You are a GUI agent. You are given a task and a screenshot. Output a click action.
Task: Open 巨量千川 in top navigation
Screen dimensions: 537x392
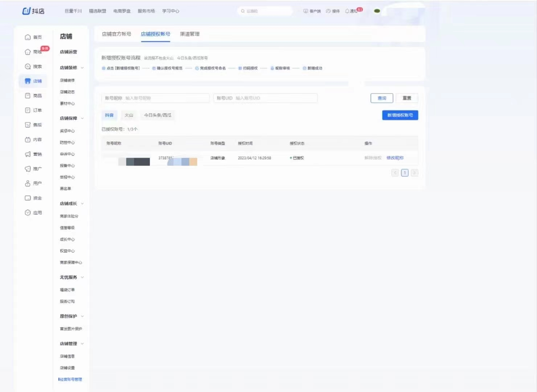pos(73,11)
